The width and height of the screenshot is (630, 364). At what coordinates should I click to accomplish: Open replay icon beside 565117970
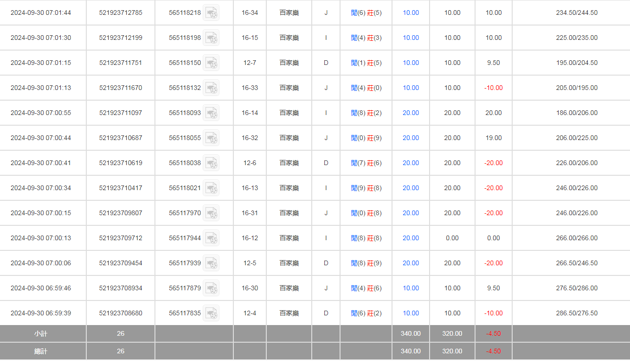tap(211, 213)
